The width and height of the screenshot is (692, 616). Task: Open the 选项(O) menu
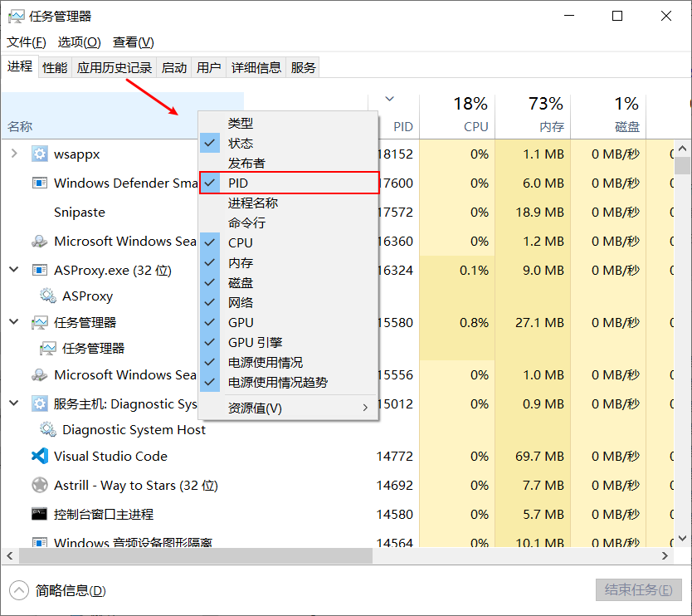click(x=80, y=42)
